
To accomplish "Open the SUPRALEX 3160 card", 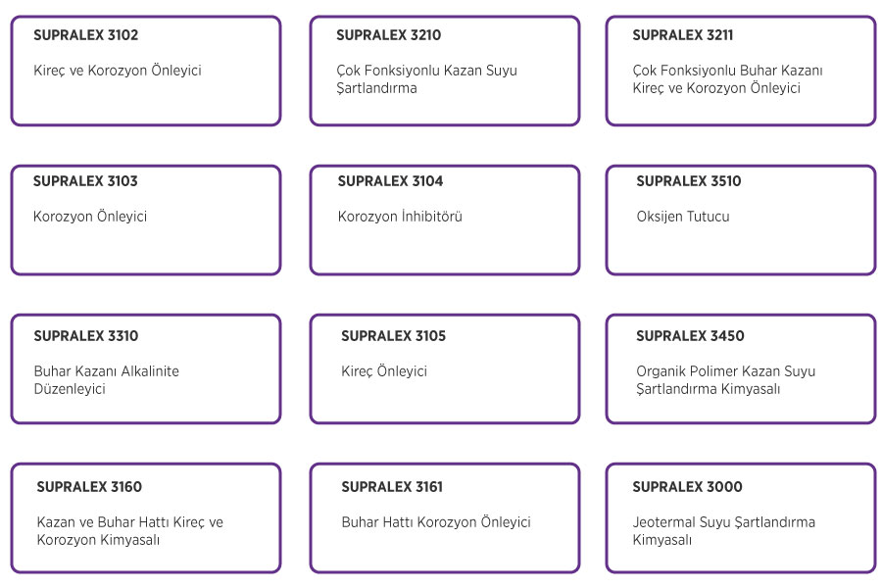I will point(146,518).
